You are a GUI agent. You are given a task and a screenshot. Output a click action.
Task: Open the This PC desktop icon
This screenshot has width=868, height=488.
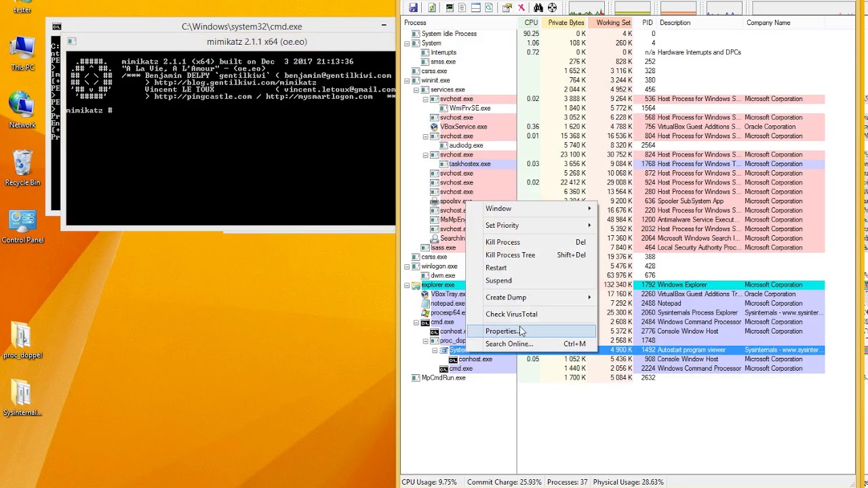(22, 54)
